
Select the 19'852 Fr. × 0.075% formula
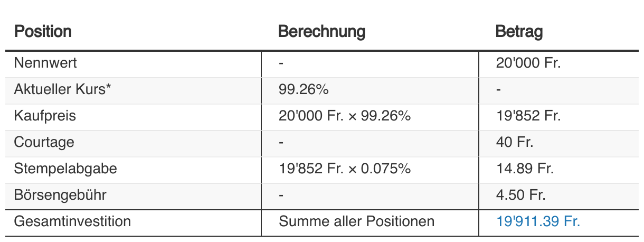[x=344, y=169]
